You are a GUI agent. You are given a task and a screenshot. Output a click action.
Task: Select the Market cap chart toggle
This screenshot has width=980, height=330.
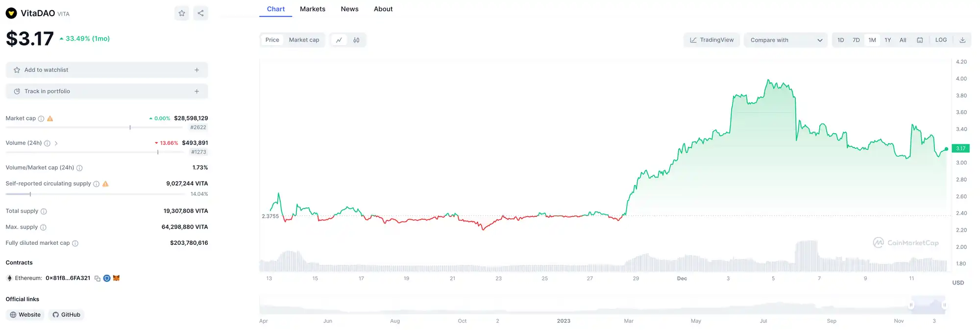point(304,40)
